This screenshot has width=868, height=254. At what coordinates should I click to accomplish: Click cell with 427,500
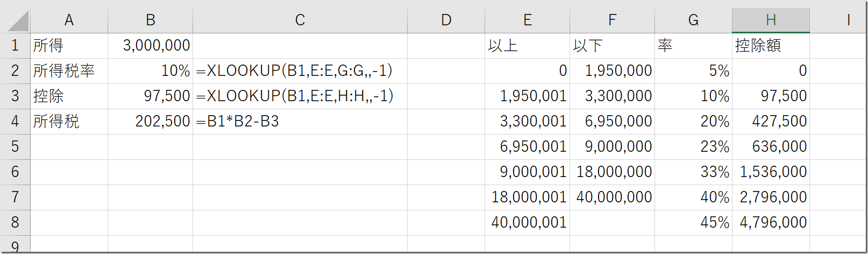[771, 122]
